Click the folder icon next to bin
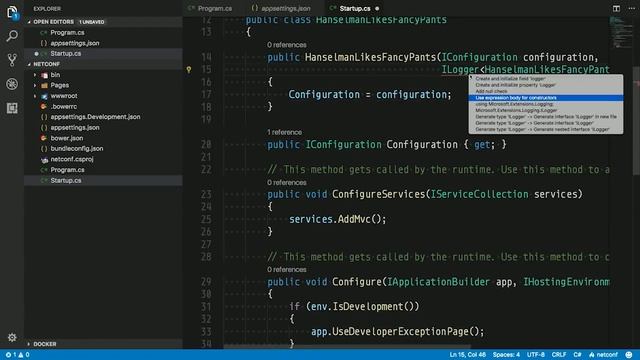The height and width of the screenshot is (360, 640). pyautogui.click(x=44, y=75)
